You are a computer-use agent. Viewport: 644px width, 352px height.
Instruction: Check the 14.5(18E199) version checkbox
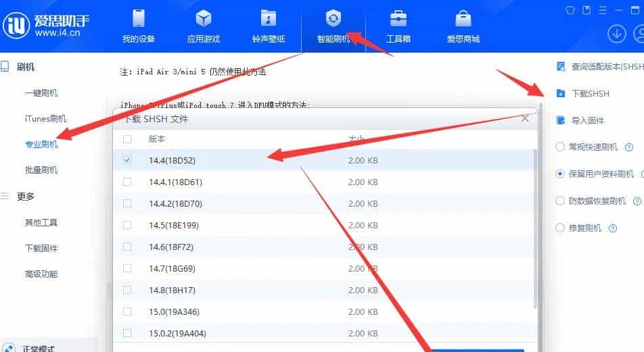(x=127, y=225)
